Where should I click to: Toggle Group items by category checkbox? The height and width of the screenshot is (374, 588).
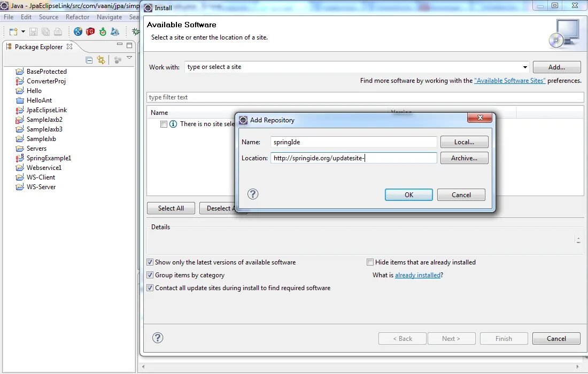(150, 275)
